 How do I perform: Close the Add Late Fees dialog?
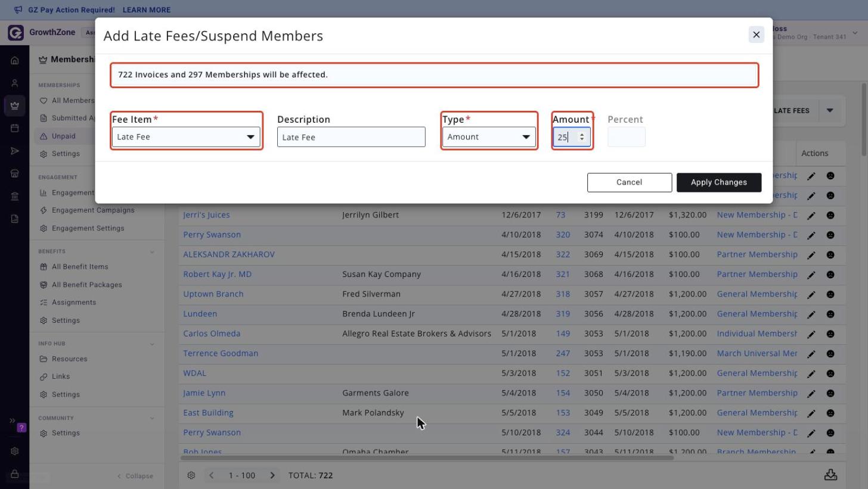[x=756, y=35]
